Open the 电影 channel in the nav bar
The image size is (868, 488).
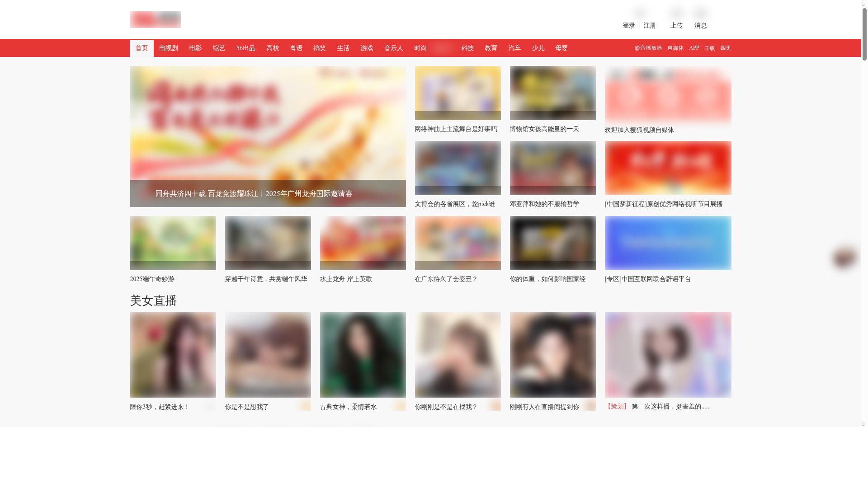click(195, 48)
